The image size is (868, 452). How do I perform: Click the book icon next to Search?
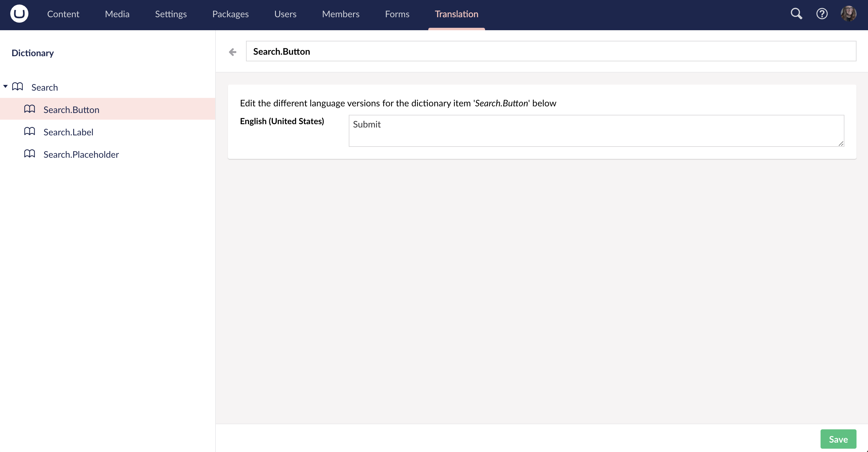pyautogui.click(x=18, y=87)
